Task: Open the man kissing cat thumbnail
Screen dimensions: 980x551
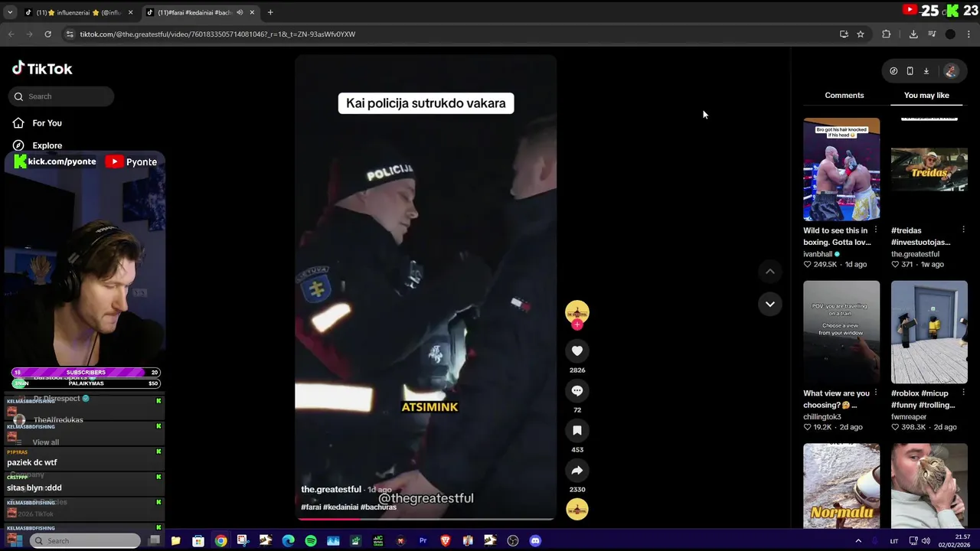Action: [929, 486]
